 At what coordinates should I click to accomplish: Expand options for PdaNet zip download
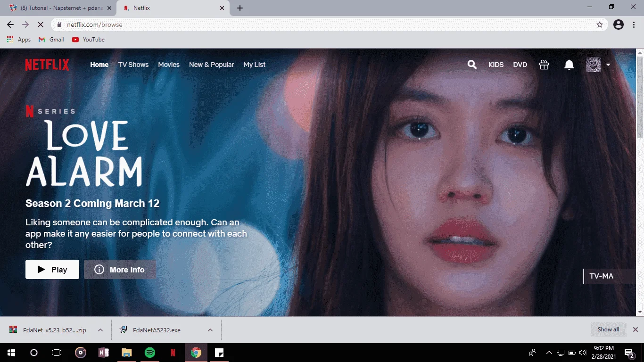coord(100,330)
